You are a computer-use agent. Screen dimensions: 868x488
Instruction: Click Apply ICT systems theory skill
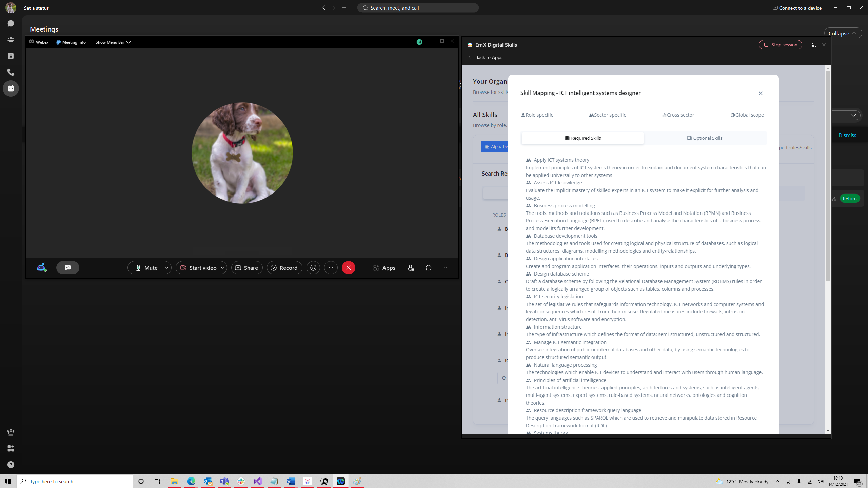[x=561, y=160]
